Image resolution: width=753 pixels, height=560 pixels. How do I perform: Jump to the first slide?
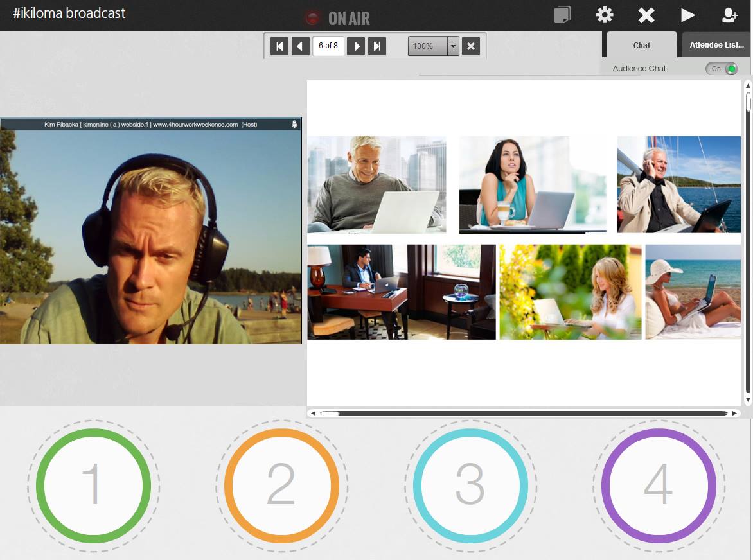(279, 46)
